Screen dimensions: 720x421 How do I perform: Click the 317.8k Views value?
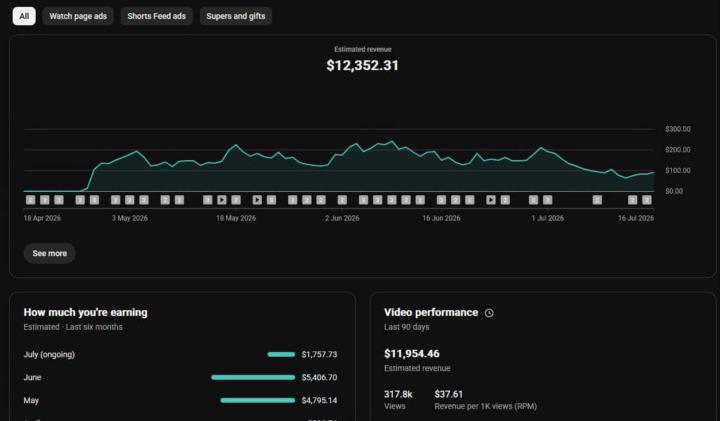tap(398, 394)
